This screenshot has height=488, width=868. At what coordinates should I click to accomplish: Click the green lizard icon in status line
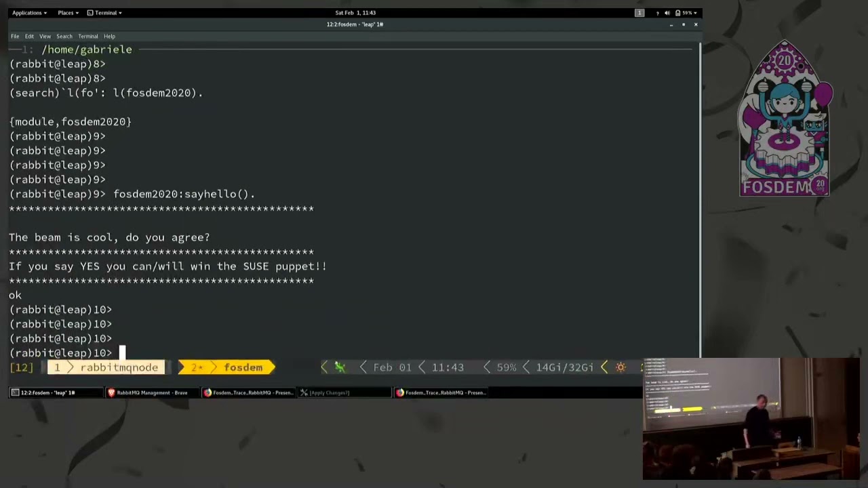click(x=340, y=367)
